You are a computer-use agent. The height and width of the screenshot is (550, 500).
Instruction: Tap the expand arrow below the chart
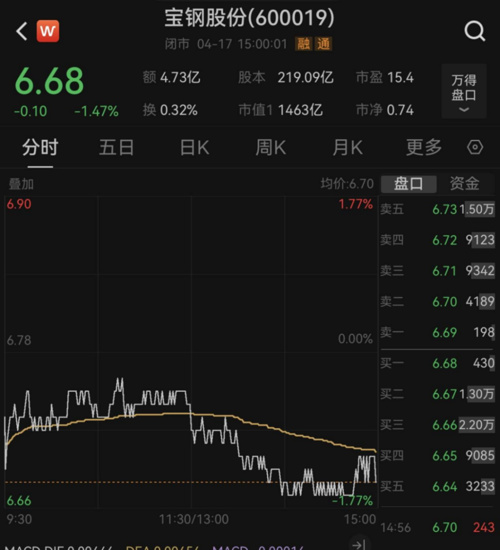coord(359,544)
